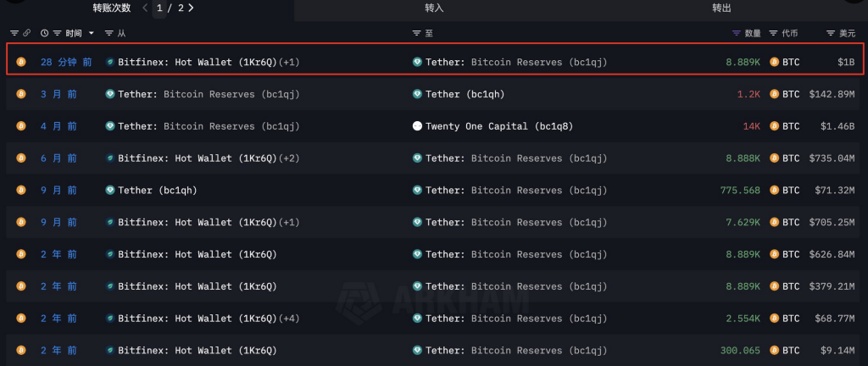
Task: Open the 28 分钟 前 transaction time link
Action: pyautogui.click(x=66, y=62)
